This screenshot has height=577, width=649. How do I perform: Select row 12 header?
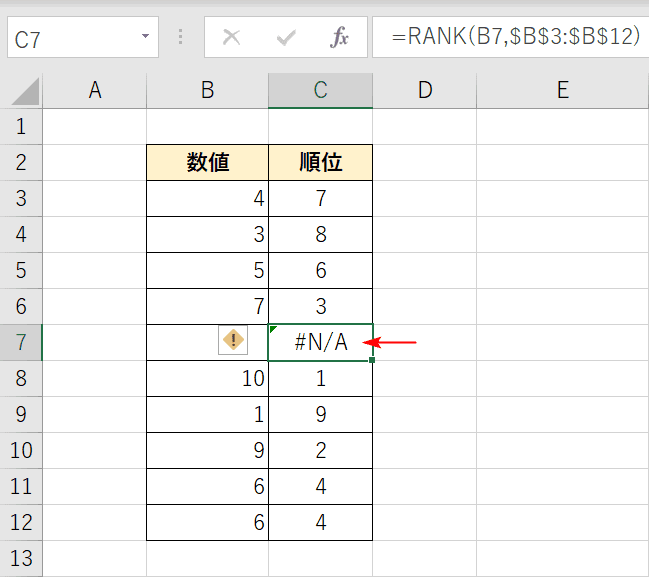21,522
